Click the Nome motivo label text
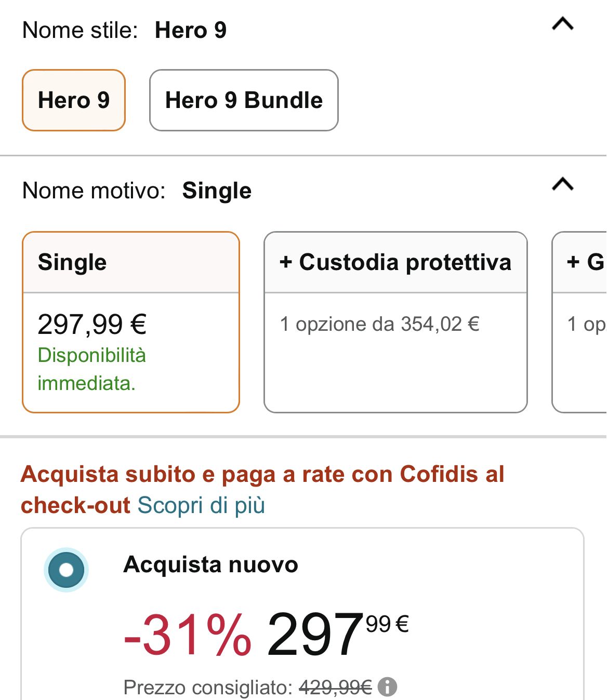 pyautogui.click(x=94, y=191)
